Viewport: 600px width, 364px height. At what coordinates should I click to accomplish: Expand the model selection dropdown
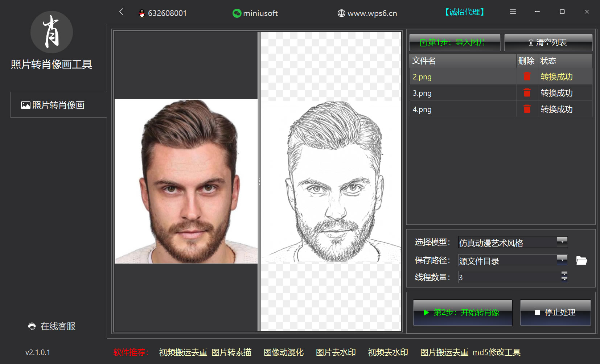click(562, 242)
